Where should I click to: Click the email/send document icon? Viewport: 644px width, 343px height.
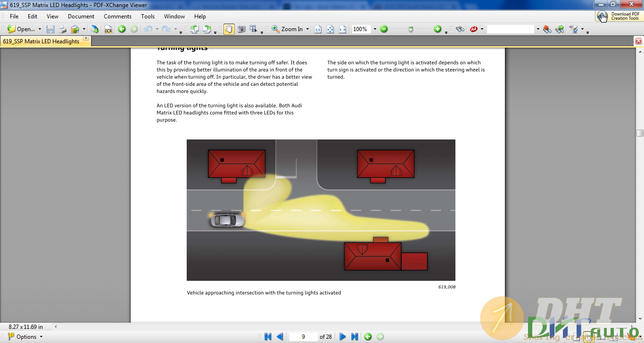75,29
